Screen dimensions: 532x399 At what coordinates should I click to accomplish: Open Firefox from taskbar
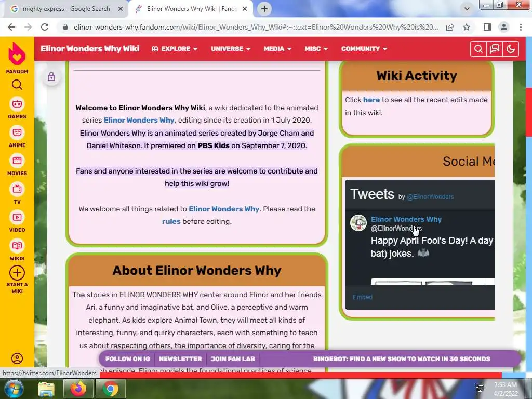point(78,389)
